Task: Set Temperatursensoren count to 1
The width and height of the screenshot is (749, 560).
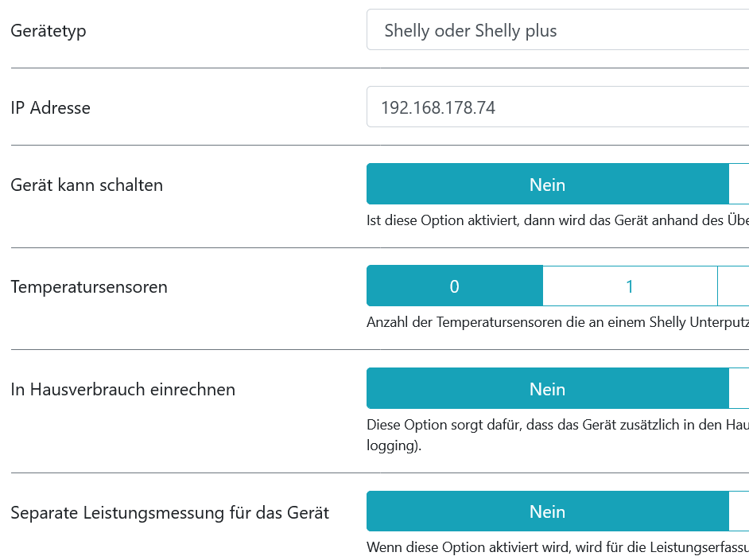Action: [x=630, y=286]
